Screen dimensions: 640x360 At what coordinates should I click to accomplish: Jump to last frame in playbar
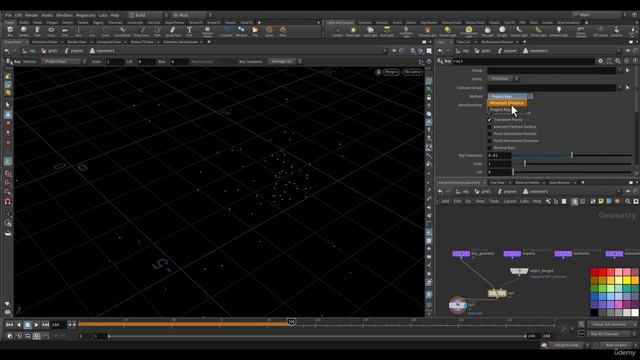[45, 324]
